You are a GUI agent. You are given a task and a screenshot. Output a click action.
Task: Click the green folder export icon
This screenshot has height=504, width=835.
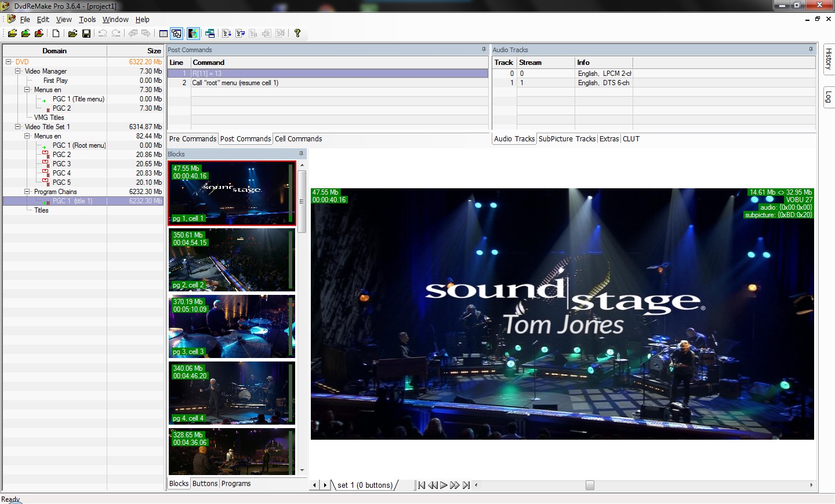tap(26, 34)
